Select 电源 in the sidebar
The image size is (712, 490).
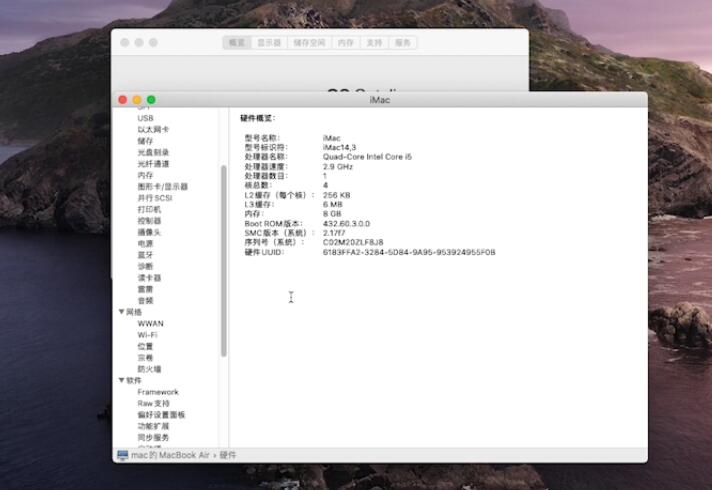pyautogui.click(x=145, y=243)
